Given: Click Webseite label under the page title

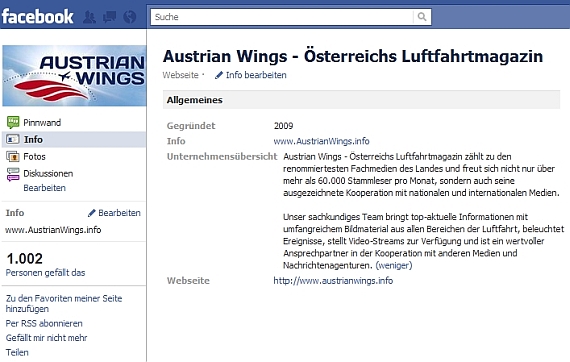Looking at the screenshot, I should point(180,75).
